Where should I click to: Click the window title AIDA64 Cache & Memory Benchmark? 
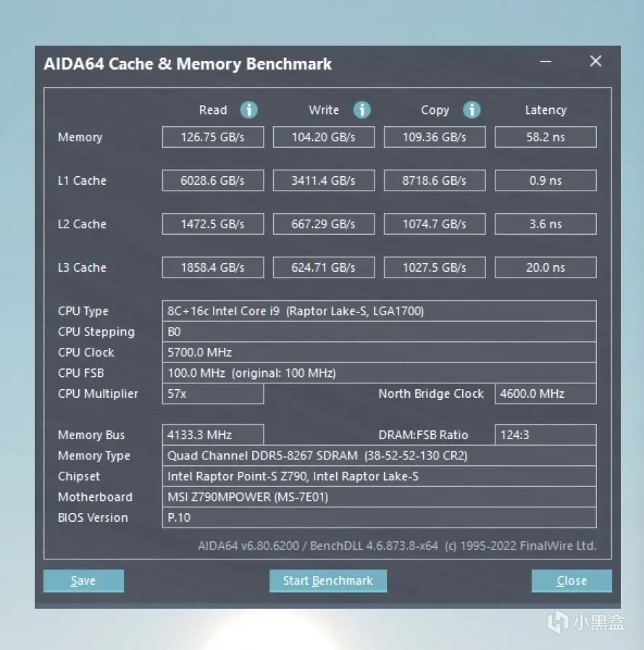(x=188, y=64)
